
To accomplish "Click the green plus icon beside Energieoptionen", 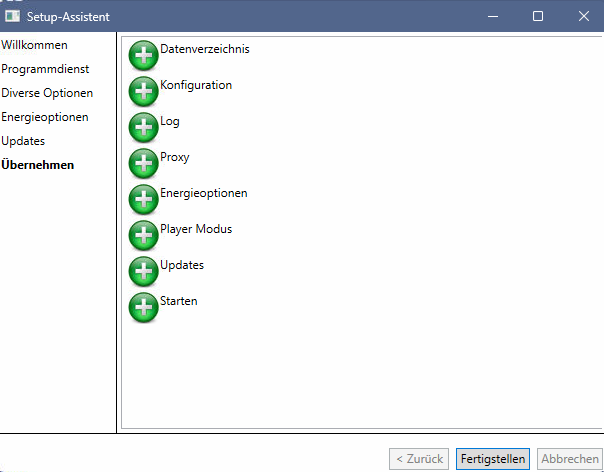I will click(143, 199).
